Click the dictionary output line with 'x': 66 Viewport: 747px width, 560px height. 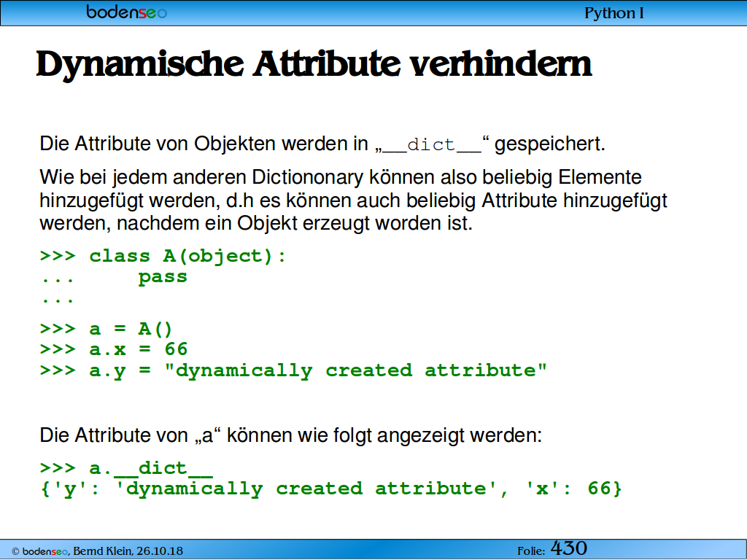(x=331, y=489)
